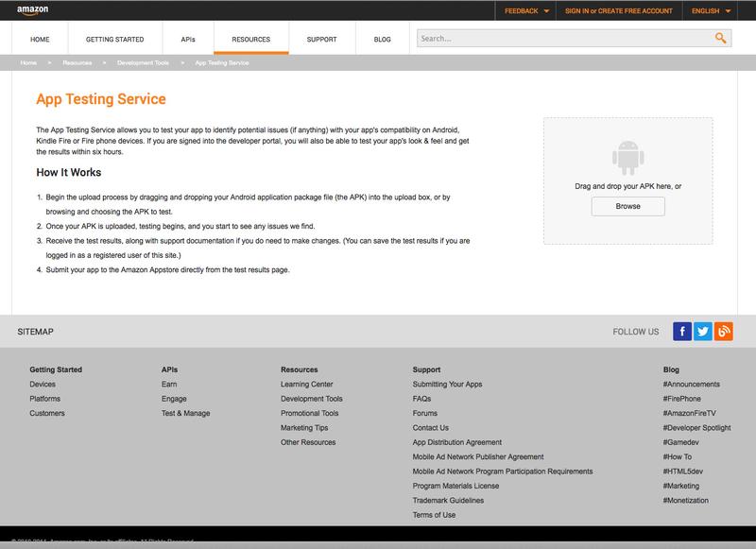Open the Devices sitemap link
This screenshot has width=756, height=549.
point(43,385)
